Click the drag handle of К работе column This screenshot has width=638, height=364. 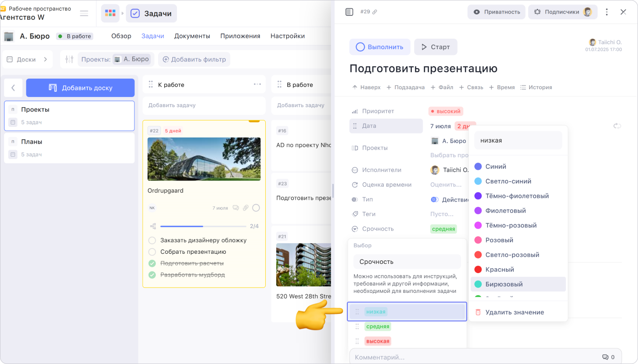click(151, 84)
